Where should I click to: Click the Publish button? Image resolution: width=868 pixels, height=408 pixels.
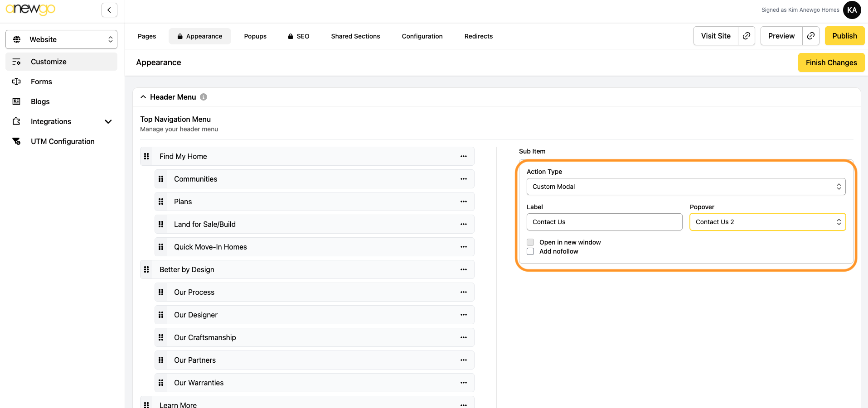tap(844, 36)
